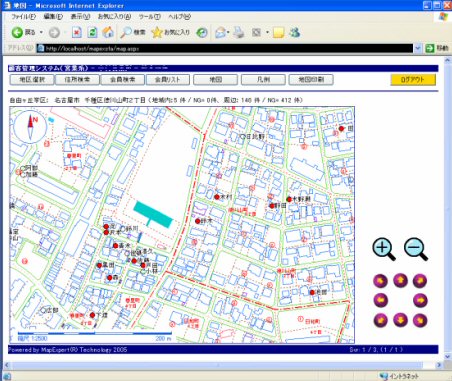Open the お気に入り (Favorites) menu
The image size is (452, 381).
114,16
